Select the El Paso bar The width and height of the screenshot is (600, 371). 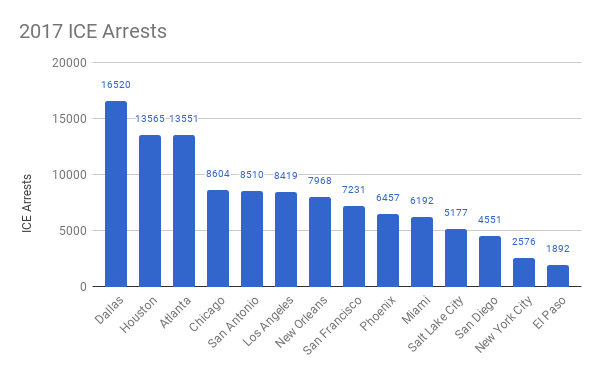click(558, 276)
